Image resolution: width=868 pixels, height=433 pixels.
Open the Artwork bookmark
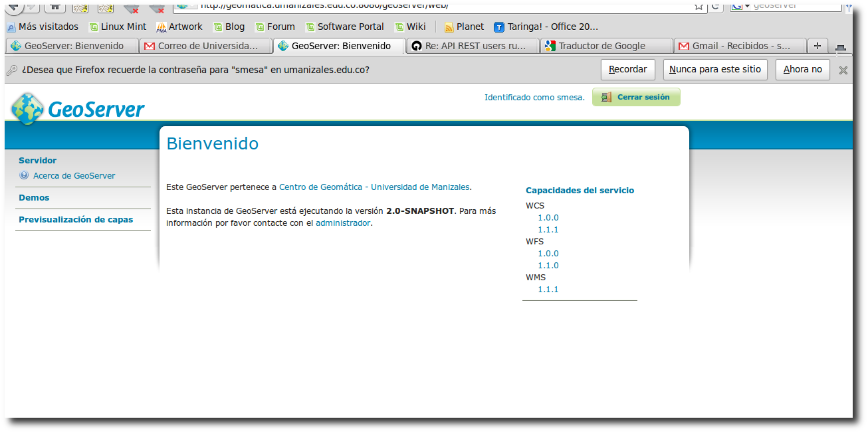pyautogui.click(x=179, y=27)
